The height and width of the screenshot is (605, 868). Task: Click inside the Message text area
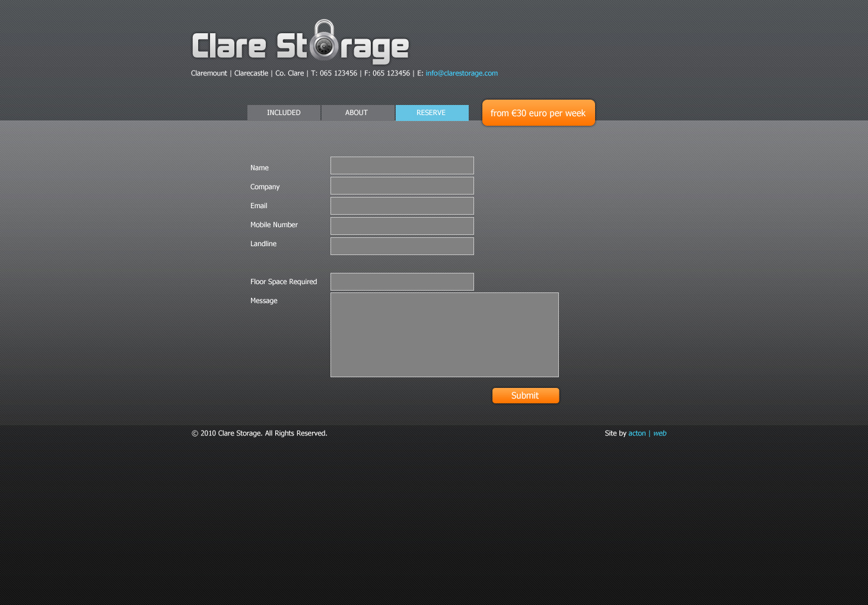click(x=444, y=335)
